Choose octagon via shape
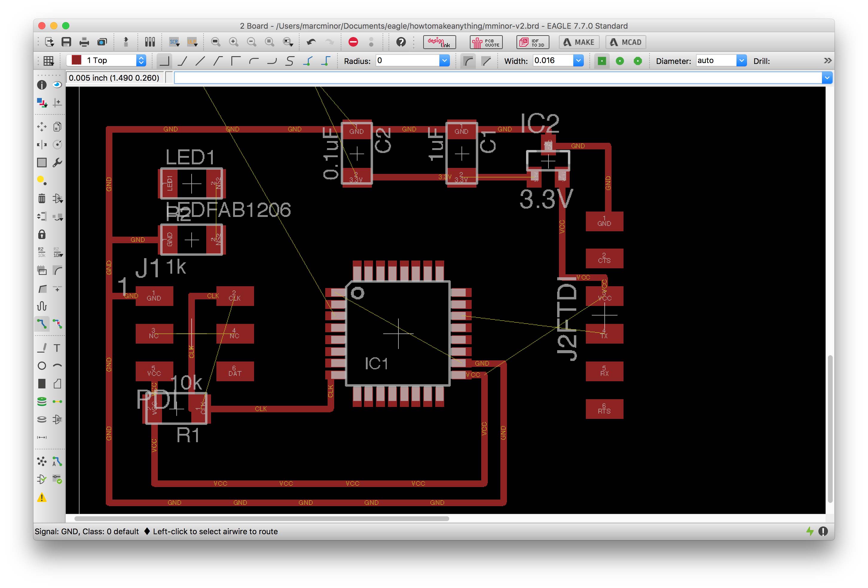Viewport: 868px width, 588px height. click(x=638, y=61)
